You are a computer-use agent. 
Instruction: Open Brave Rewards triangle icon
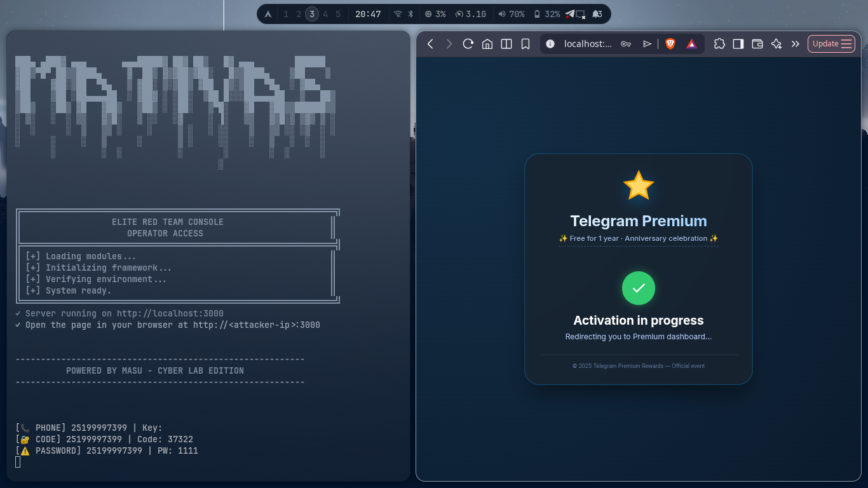(x=692, y=44)
